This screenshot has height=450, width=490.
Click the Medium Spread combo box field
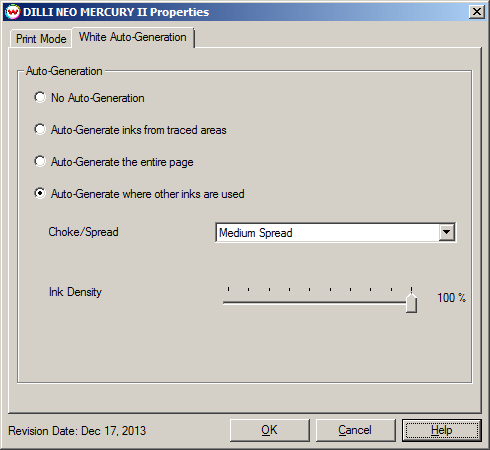335,232
